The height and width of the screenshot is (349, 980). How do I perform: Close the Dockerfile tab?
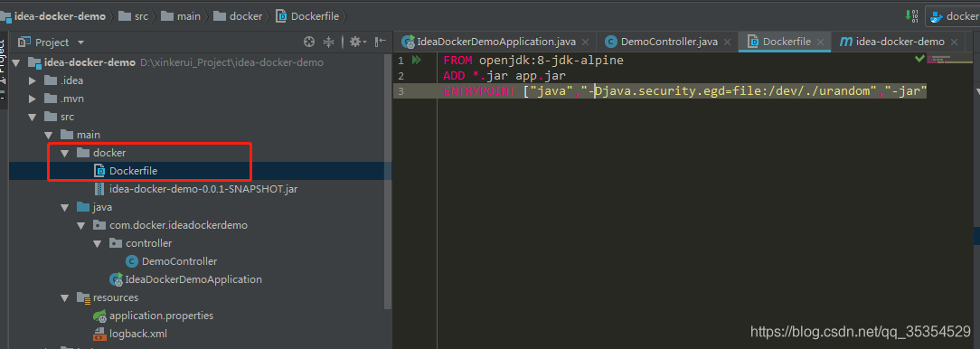click(x=821, y=42)
